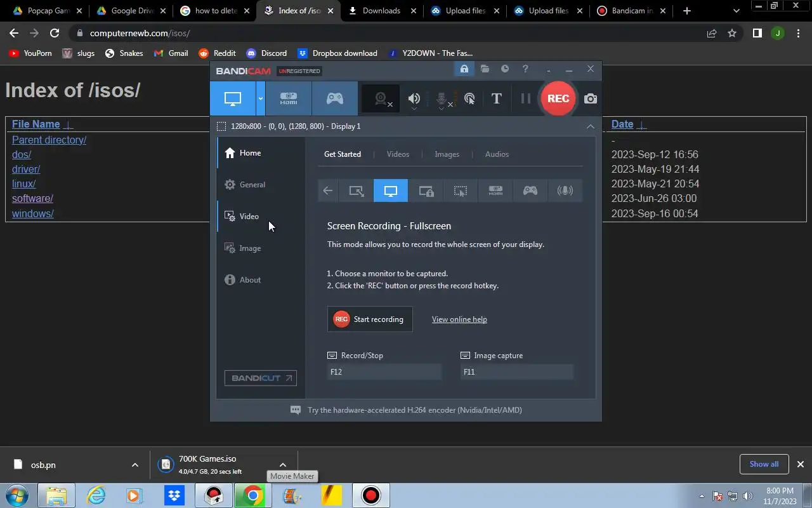Click the Windows Start orb
This screenshot has height=508, width=812.
point(17,495)
